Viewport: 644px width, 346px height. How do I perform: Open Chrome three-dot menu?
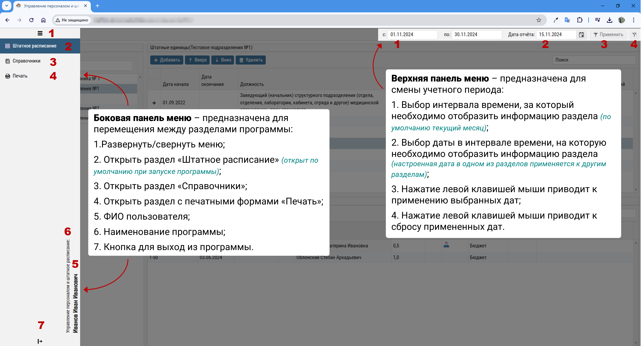(633, 20)
